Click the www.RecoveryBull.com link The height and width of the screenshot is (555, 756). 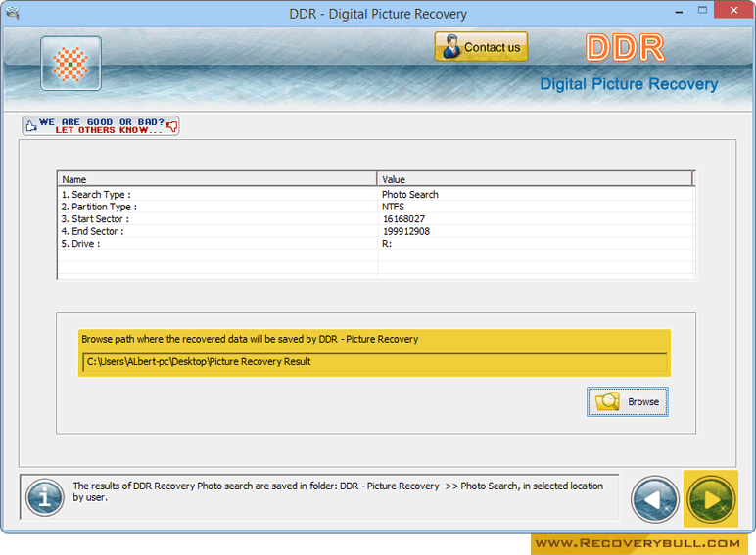click(x=638, y=543)
